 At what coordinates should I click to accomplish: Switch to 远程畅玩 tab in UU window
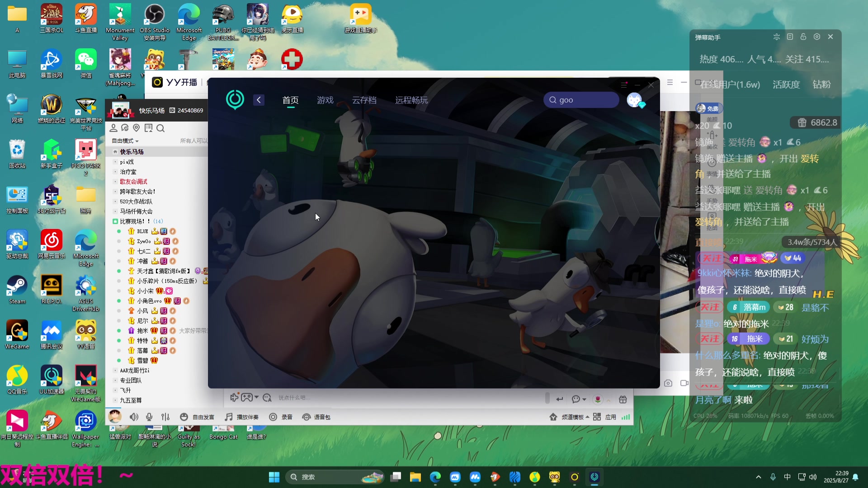(x=411, y=100)
